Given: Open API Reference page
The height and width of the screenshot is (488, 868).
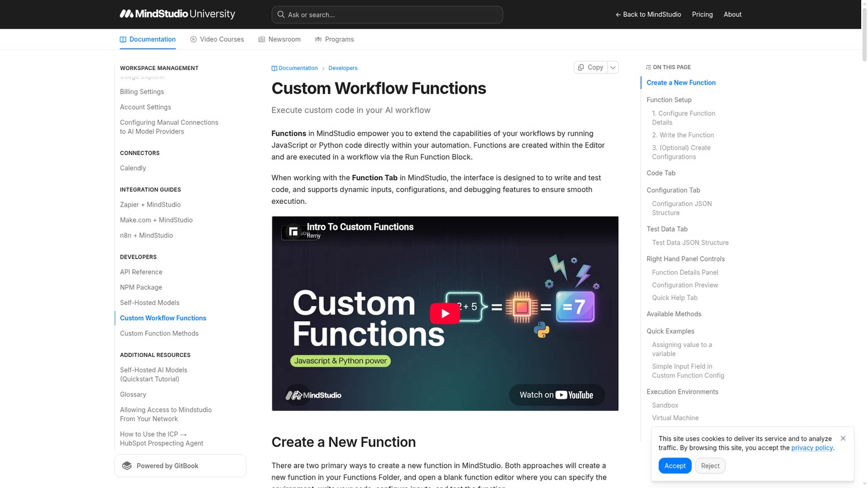Looking at the screenshot, I should click(141, 272).
